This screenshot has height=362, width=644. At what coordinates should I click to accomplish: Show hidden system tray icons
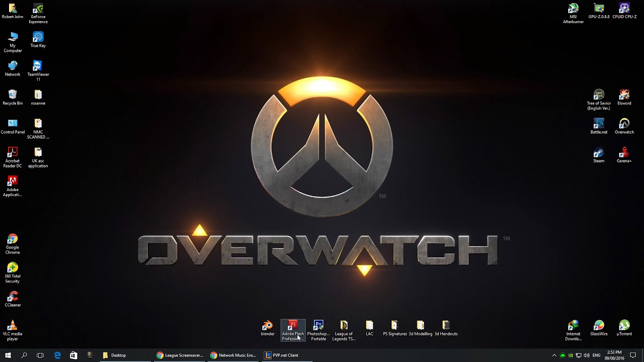(x=554, y=355)
